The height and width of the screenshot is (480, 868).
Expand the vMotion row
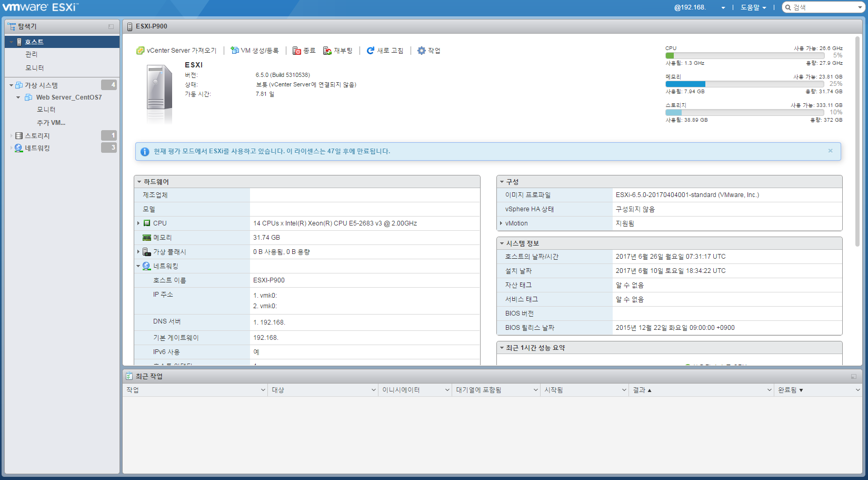click(x=501, y=223)
